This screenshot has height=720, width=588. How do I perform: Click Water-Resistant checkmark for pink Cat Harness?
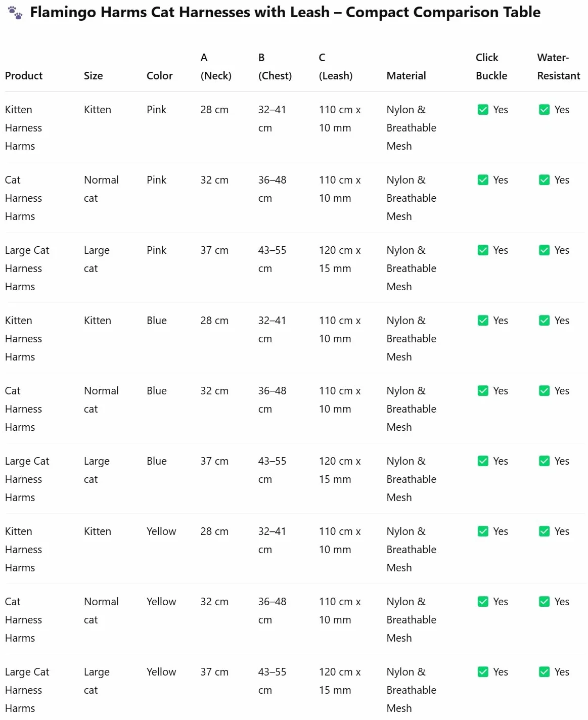tap(544, 180)
